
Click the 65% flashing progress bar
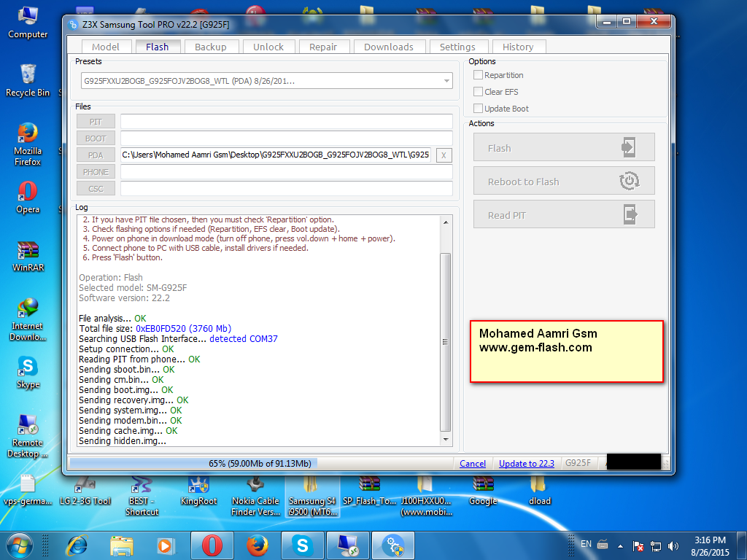tap(260, 463)
